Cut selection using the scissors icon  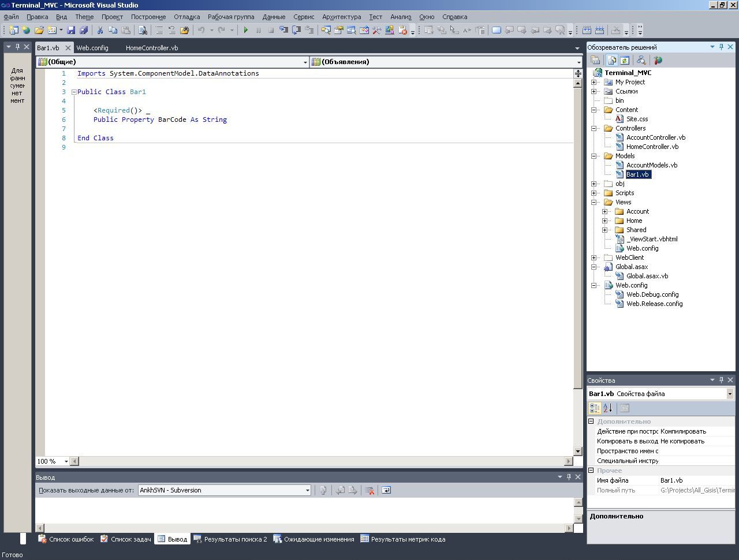pos(100,30)
